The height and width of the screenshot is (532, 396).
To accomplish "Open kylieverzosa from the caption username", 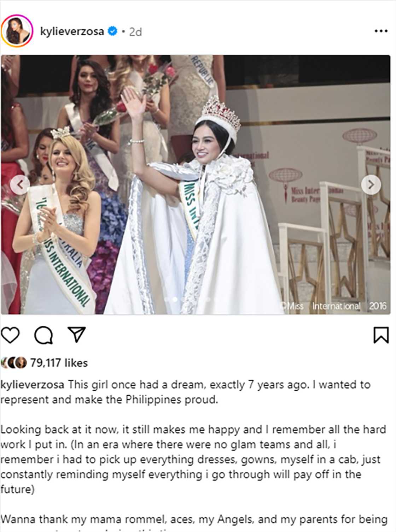I will click(33, 385).
